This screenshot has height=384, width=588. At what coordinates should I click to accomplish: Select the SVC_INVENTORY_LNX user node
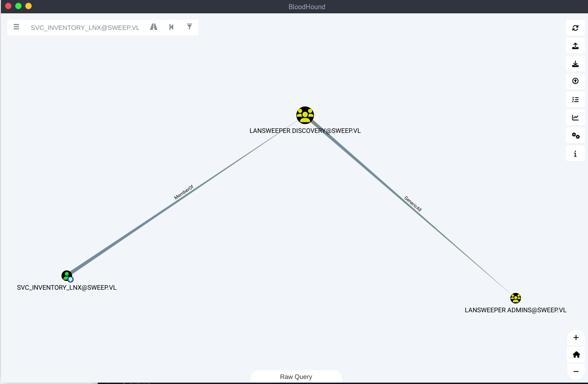pos(67,276)
